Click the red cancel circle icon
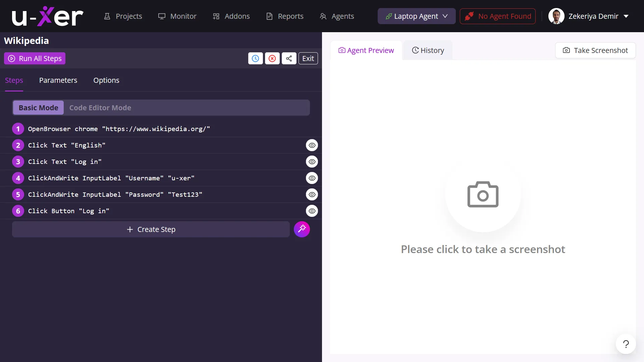Screen dimensions: 644x362 (272, 58)
